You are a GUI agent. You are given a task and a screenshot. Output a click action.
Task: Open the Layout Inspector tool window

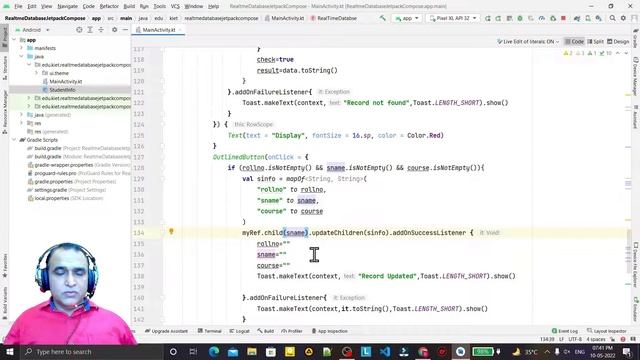pos(607,331)
